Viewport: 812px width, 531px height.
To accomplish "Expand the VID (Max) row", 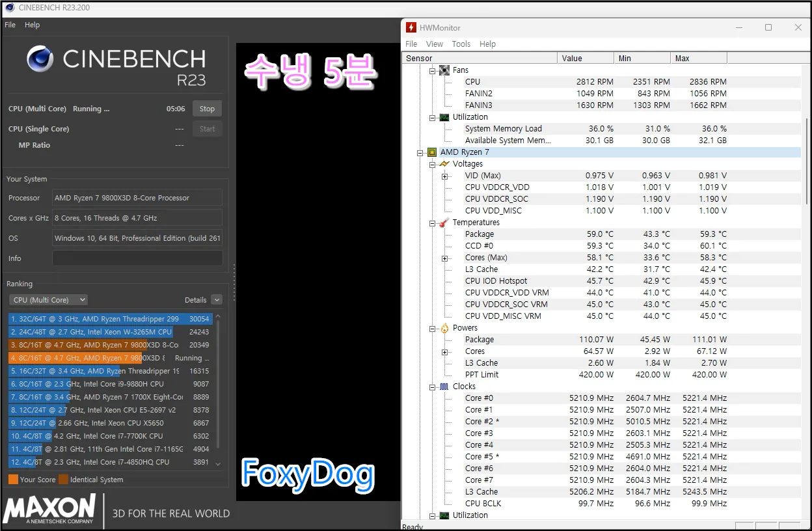I will 445,176.
